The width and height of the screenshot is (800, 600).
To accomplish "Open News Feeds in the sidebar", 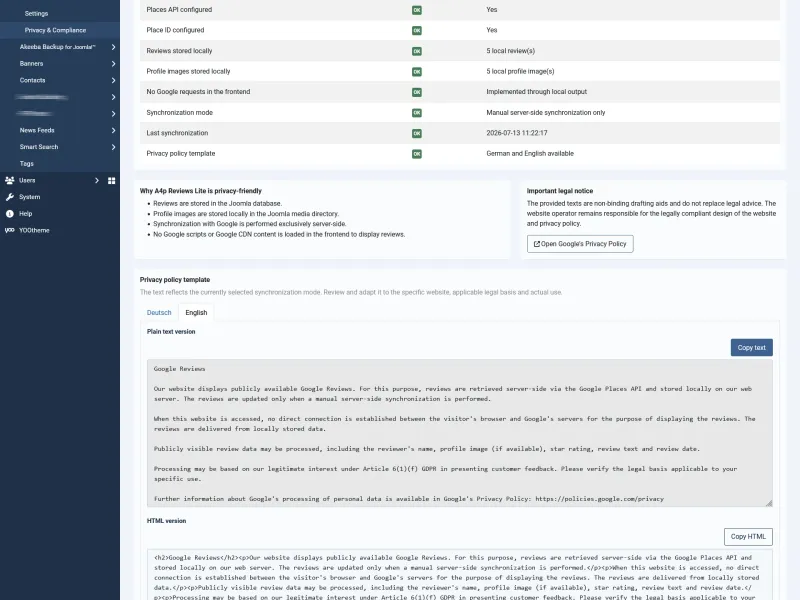I will 37,130.
